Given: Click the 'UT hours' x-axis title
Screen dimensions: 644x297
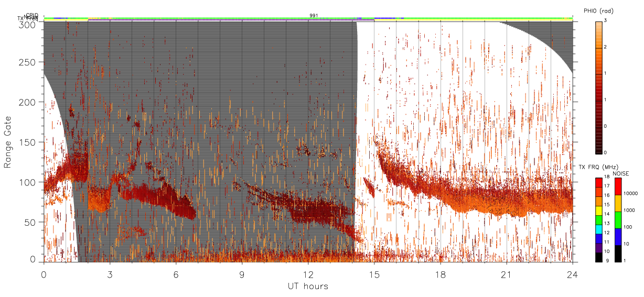Looking at the screenshot, I should (x=307, y=286).
